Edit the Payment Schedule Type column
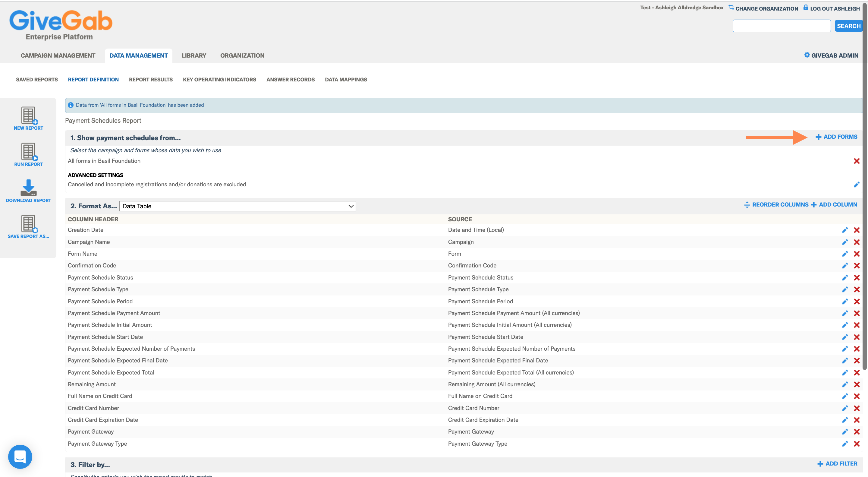868x477 pixels. coord(845,289)
